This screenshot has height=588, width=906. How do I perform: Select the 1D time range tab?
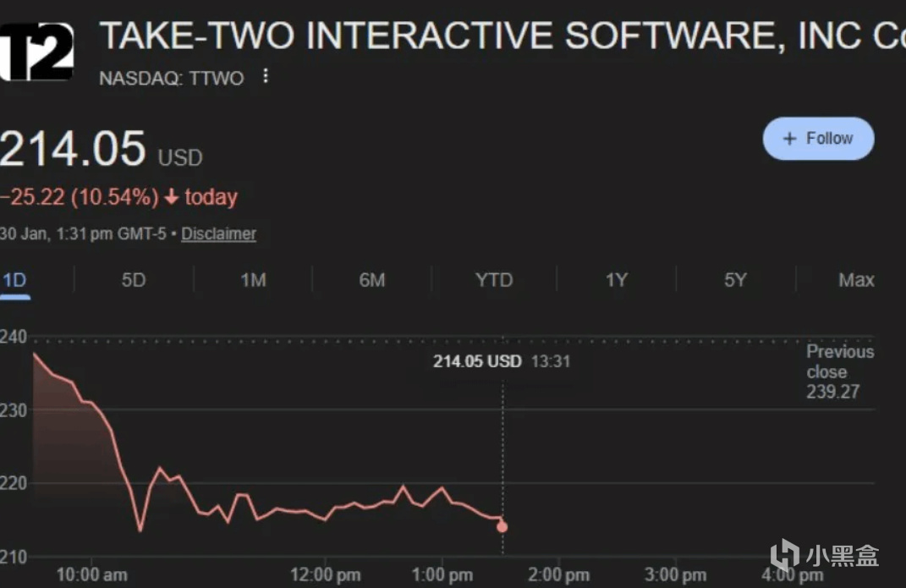pyautogui.click(x=14, y=280)
